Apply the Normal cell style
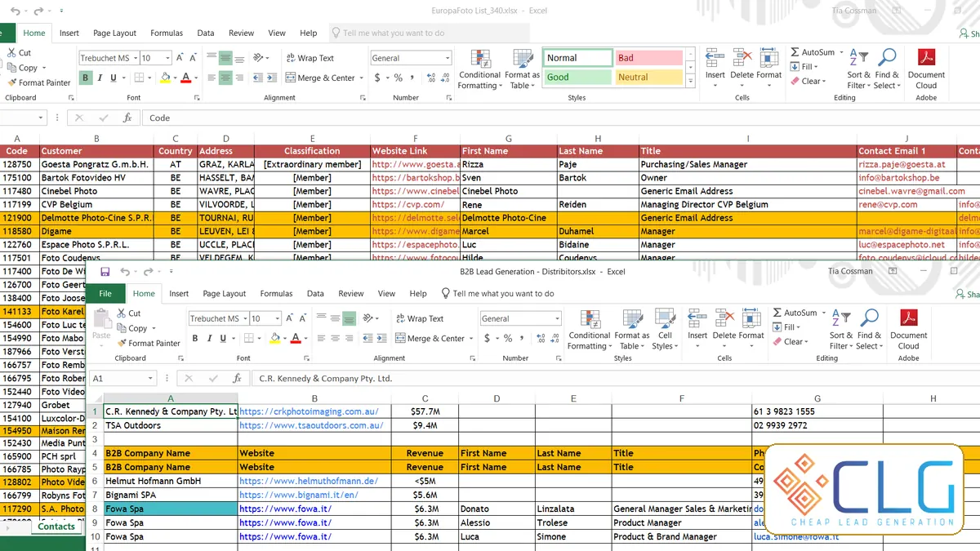 pyautogui.click(x=577, y=58)
